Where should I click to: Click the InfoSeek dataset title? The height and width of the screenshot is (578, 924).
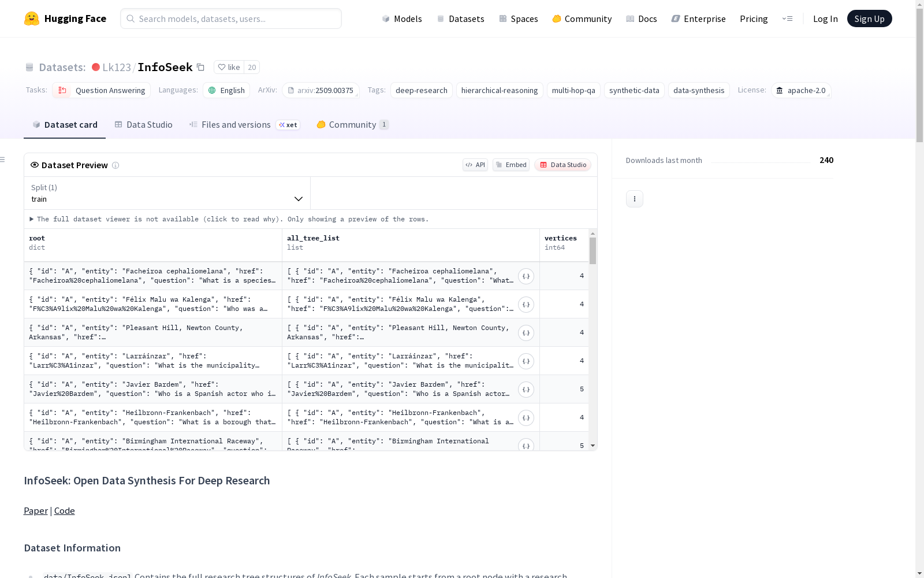(x=165, y=67)
